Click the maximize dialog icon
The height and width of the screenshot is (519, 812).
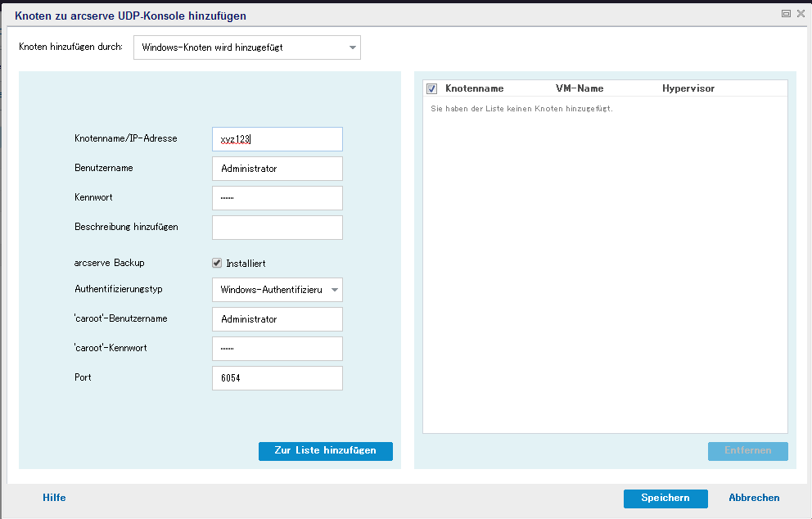tap(786, 14)
